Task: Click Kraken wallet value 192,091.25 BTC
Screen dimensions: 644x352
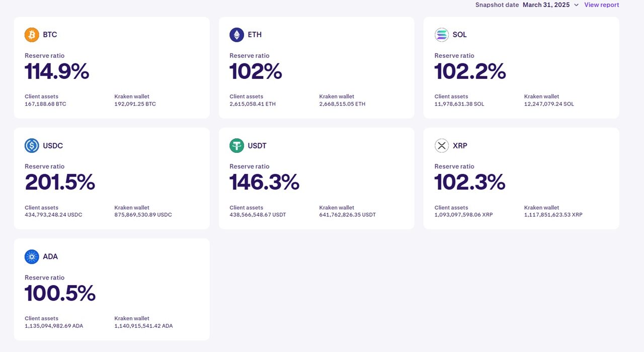Action: (135, 104)
